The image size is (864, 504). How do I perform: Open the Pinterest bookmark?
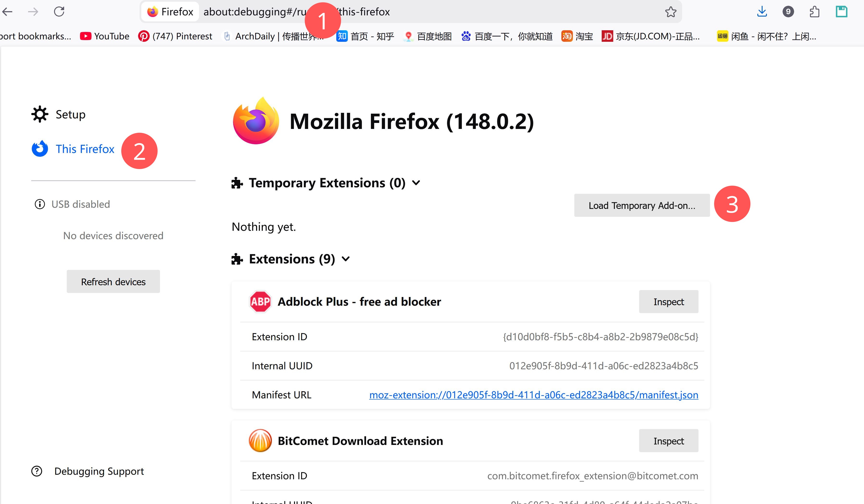coord(175,36)
